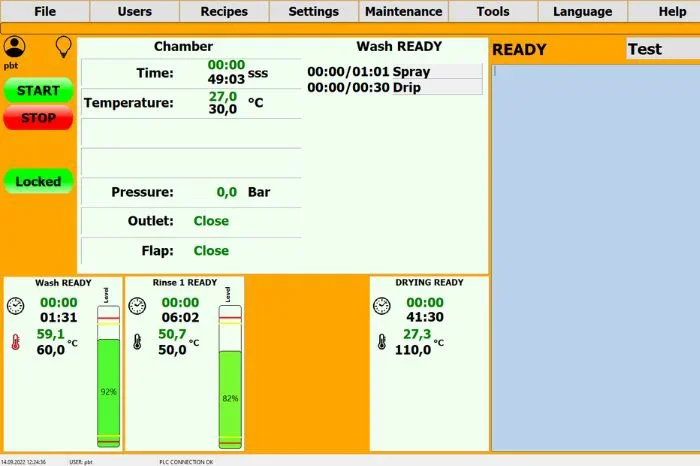
Task: Click the pbt username under profile icon
Action: tap(11, 66)
